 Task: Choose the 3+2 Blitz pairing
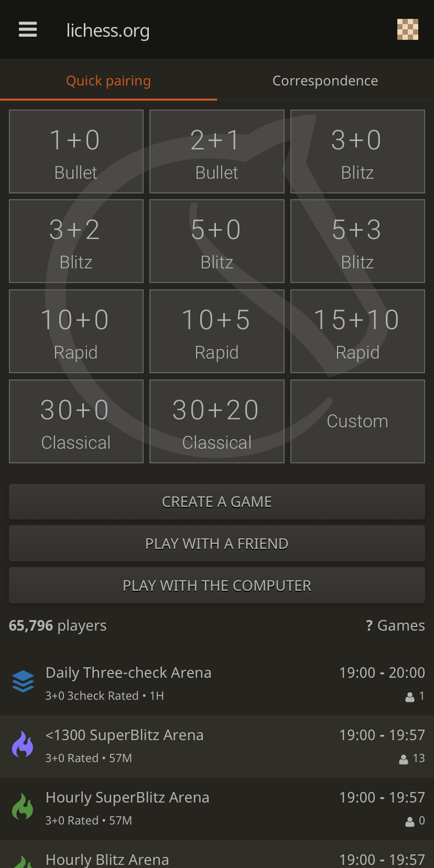tap(76, 241)
